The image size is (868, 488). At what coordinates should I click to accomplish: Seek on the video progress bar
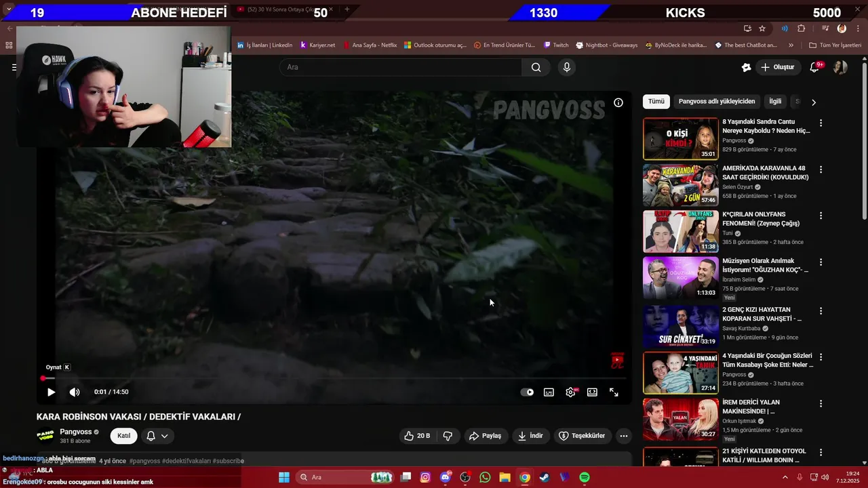pyautogui.click(x=335, y=378)
